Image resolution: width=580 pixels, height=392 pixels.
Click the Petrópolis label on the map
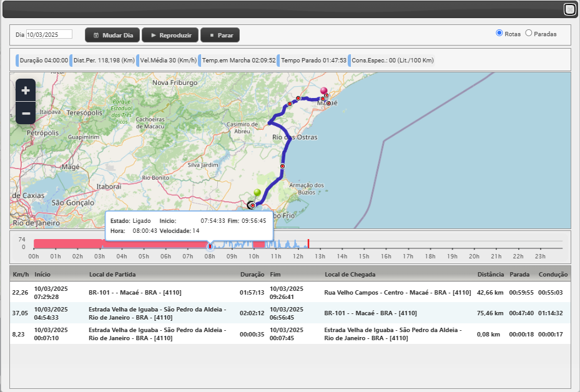tap(42, 133)
